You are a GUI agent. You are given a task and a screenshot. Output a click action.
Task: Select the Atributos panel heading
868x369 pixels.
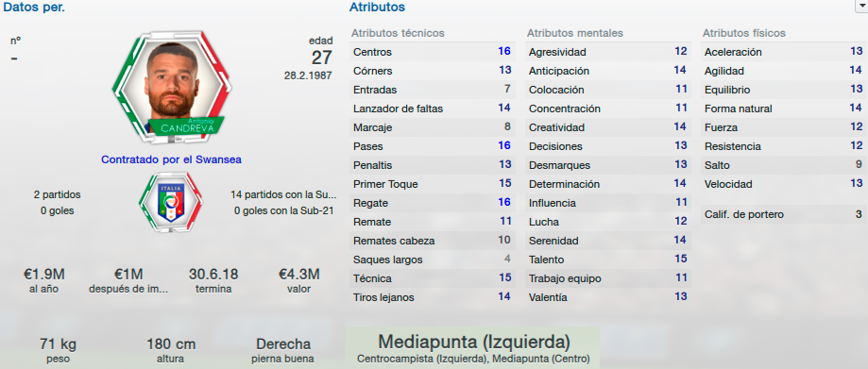pyautogui.click(x=377, y=8)
